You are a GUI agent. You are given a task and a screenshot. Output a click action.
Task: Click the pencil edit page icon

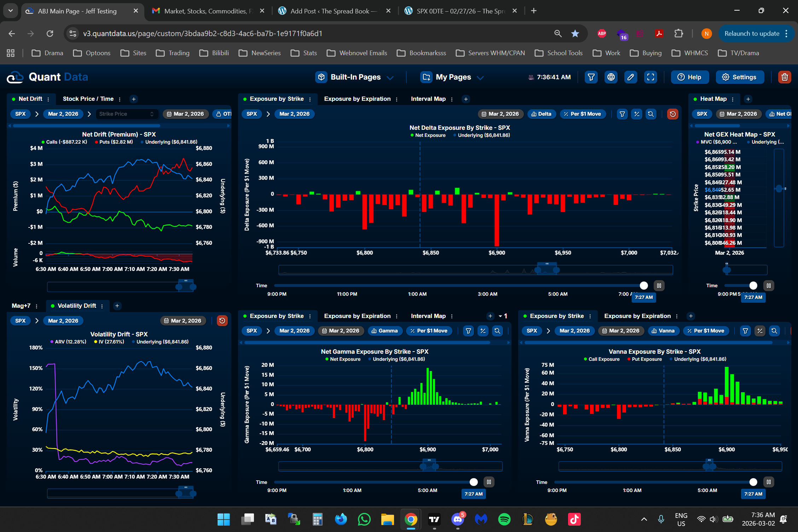(x=631, y=77)
